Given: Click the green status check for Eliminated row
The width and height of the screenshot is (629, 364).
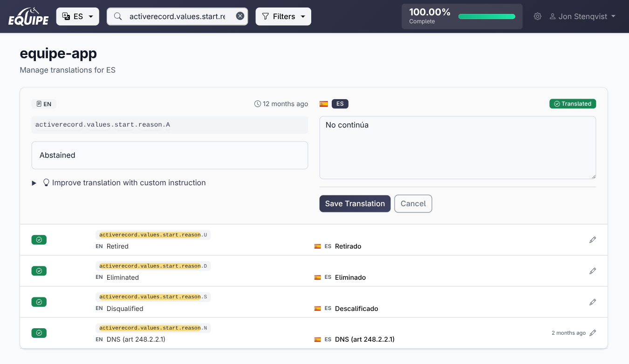Looking at the screenshot, I should click(39, 271).
